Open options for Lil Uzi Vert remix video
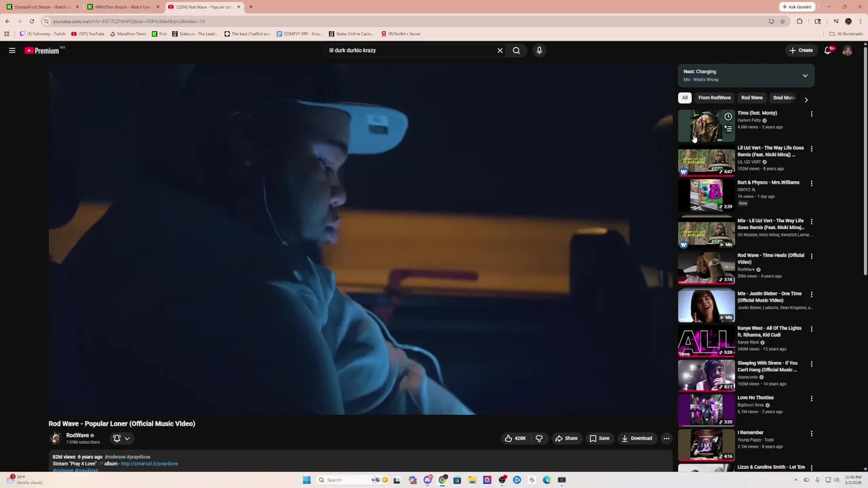The width and height of the screenshot is (868, 488). pyautogui.click(x=811, y=148)
